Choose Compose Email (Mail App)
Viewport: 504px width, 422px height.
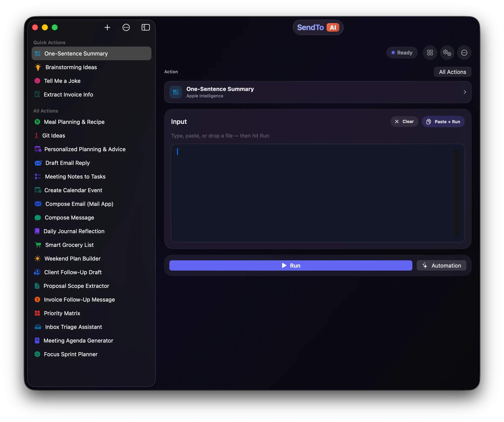(x=91, y=204)
